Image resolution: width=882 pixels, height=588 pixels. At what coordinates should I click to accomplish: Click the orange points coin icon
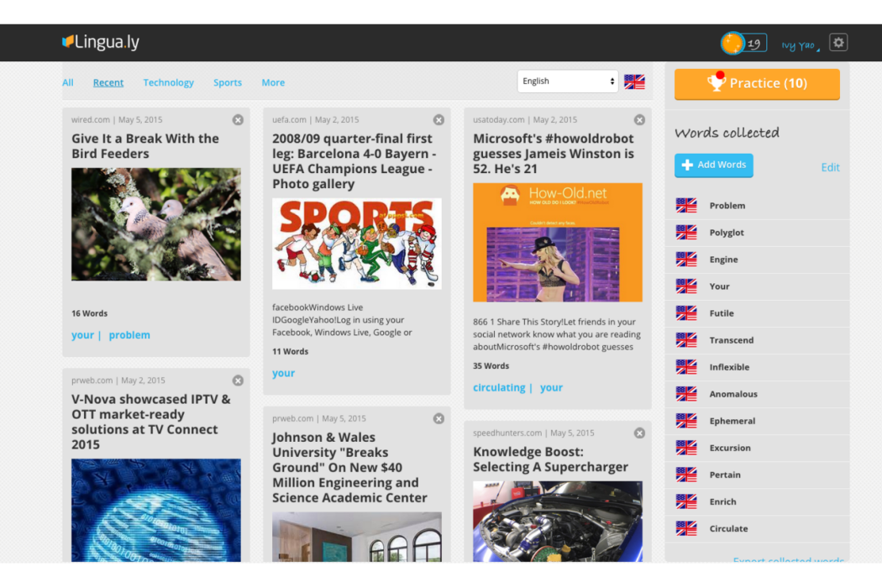click(x=732, y=44)
